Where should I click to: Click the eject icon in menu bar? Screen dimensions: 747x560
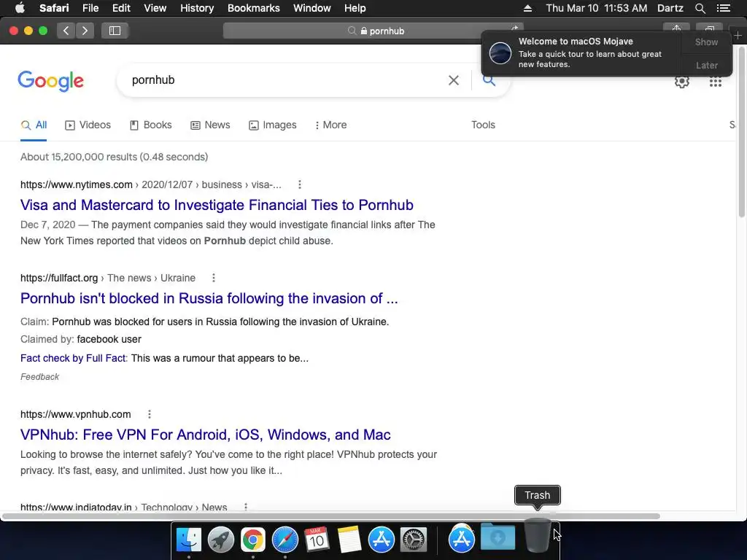(527, 8)
